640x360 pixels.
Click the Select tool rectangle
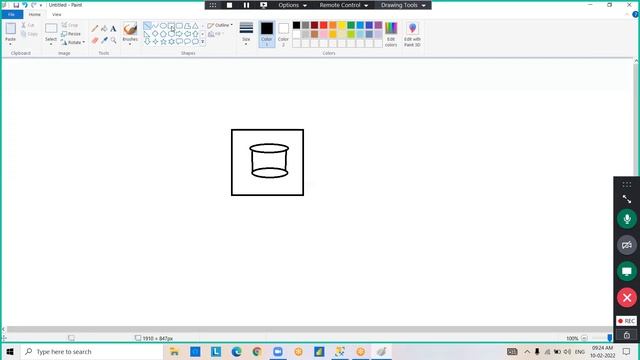pos(51,28)
